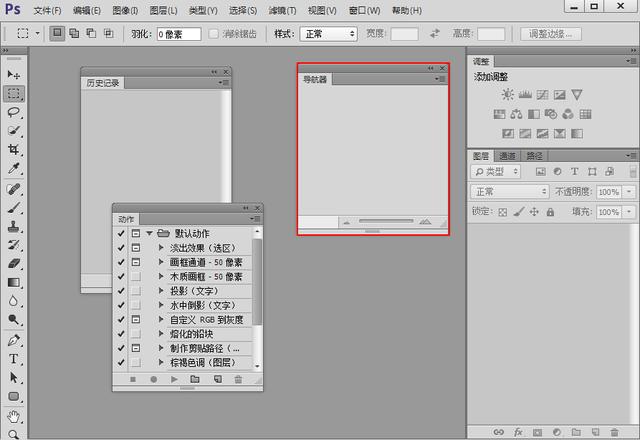This screenshot has height=440, width=640.
Task: Open the layer filter 类型 dropdown
Action: (x=496, y=171)
